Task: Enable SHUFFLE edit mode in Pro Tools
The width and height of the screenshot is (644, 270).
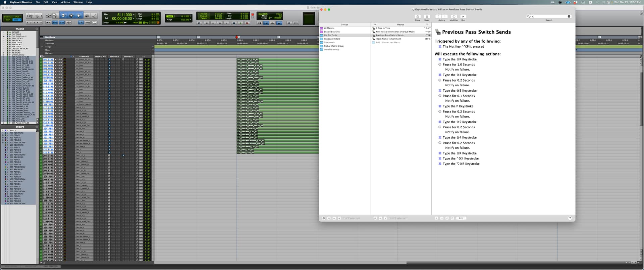Action: pyautogui.click(x=8, y=17)
